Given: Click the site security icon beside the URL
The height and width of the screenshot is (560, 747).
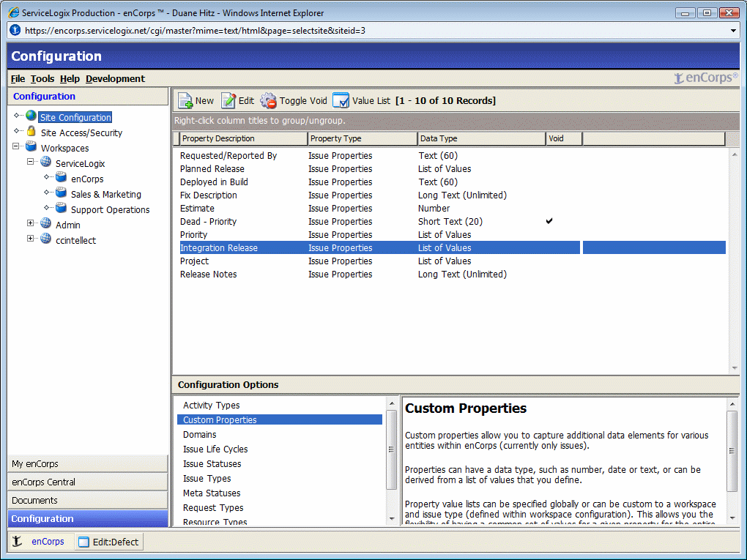Looking at the screenshot, I should click(x=15, y=31).
